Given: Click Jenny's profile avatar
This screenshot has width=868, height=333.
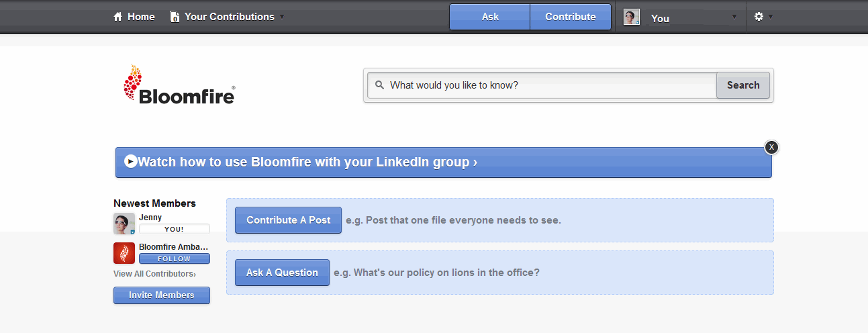Looking at the screenshot, I should pyautogui.click(x=124, y=224).
